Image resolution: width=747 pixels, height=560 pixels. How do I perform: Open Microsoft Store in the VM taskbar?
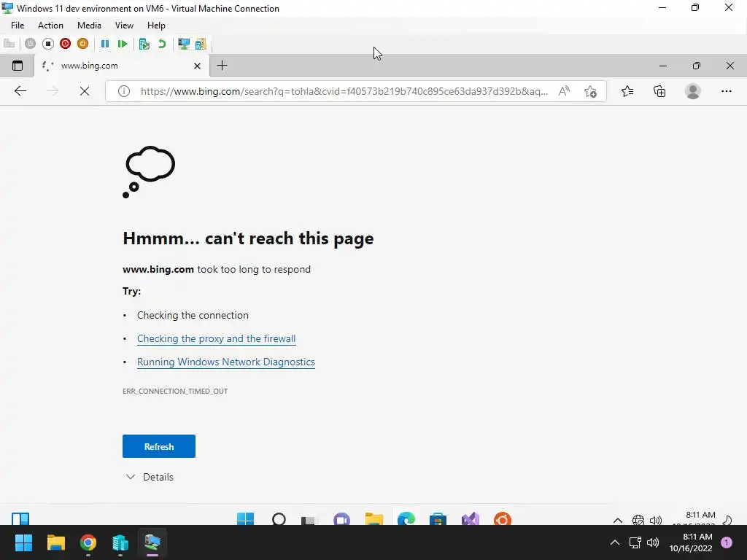tap(438, 518)
